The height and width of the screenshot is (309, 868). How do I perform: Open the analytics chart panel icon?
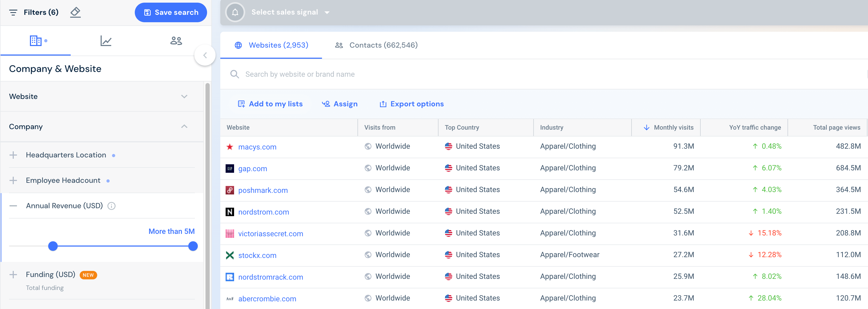105,40
